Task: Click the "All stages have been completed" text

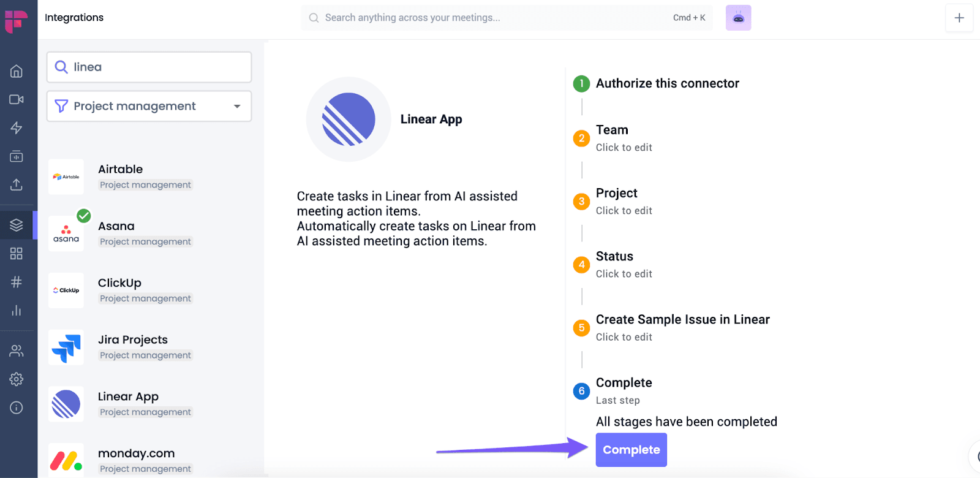Action: tap(687, 422)
